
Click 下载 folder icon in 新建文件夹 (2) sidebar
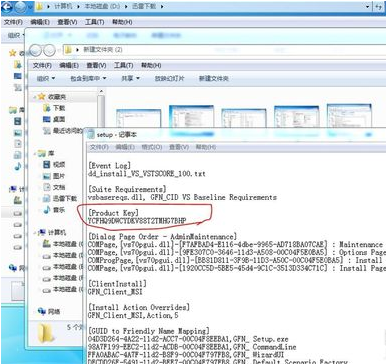pos(47,108)
